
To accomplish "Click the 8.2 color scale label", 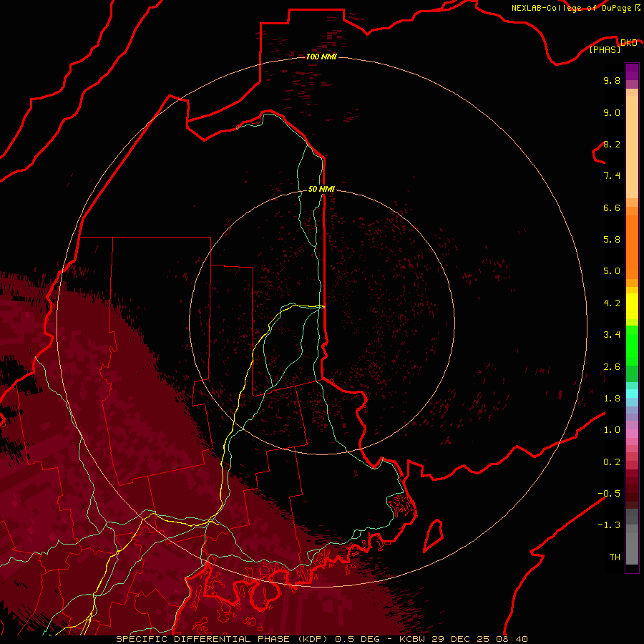I will tap(612, 144).
